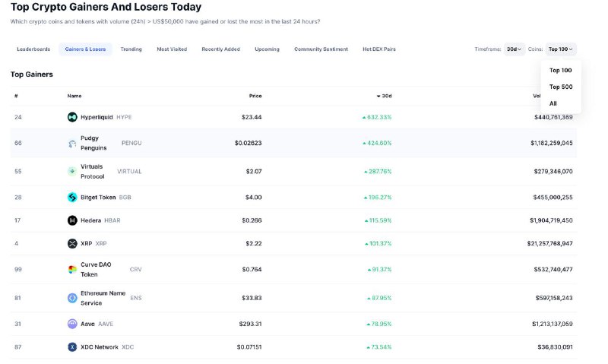The image size is (608, 364).
Task: Open the Aave coin link
Action: [x=87, y=324]
